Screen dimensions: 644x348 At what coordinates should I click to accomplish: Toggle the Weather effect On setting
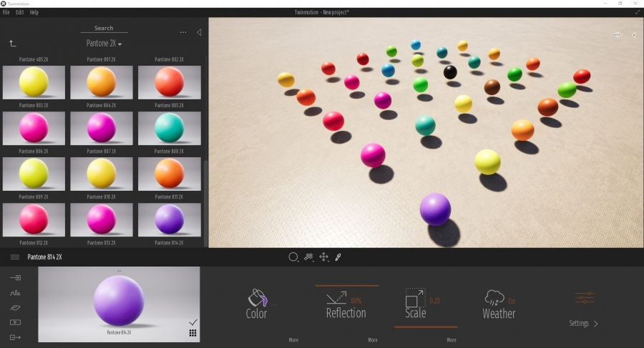(512, 301)
